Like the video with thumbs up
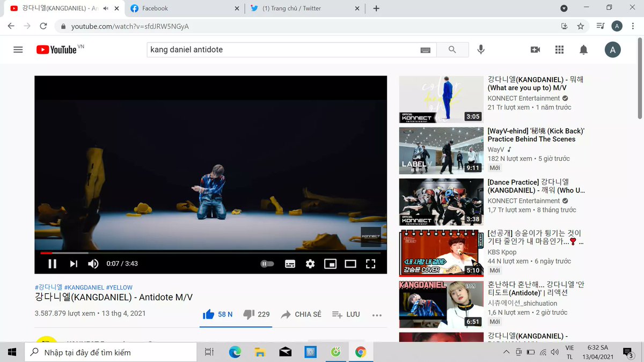Image resolution: width=644 pixels, height=362 pixels. pyautogui.click(x=217, y=314)
